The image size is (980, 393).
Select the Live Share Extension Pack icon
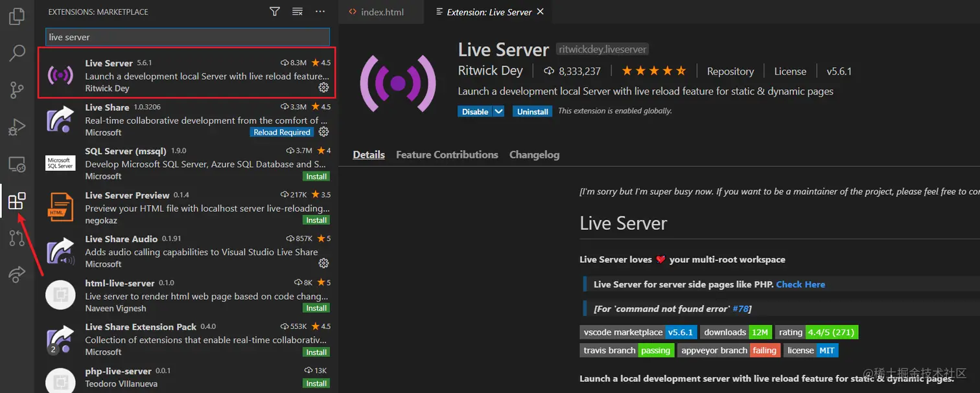click(60, 339)
